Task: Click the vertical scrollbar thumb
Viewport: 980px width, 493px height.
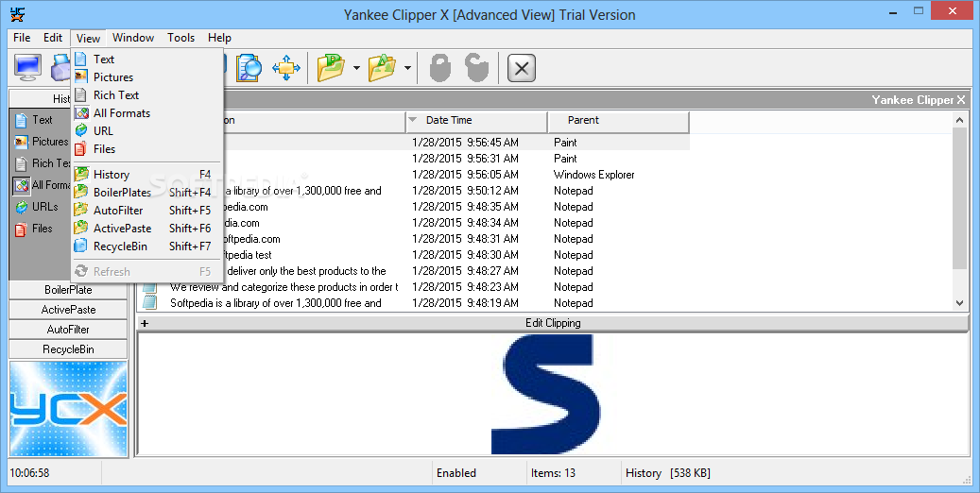Action: 960,198
